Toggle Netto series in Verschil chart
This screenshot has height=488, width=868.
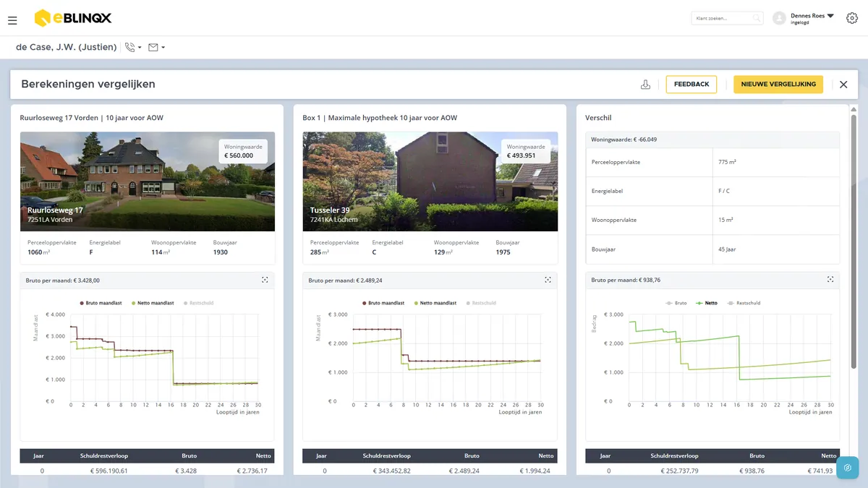707,303
